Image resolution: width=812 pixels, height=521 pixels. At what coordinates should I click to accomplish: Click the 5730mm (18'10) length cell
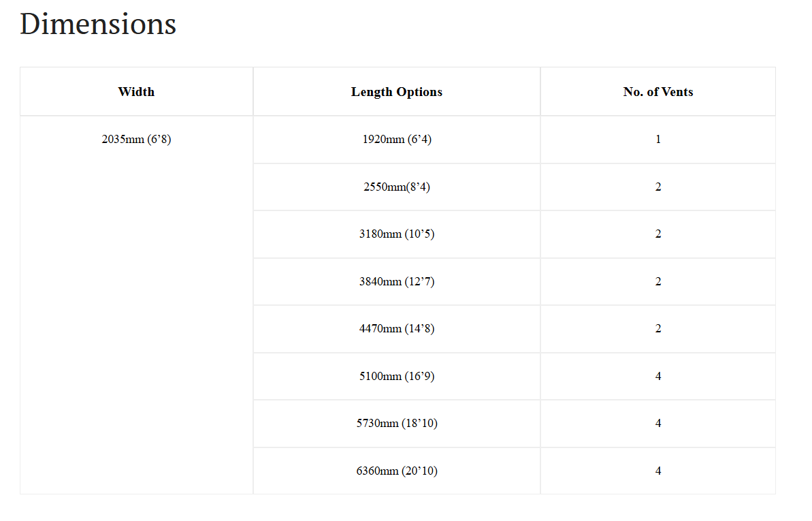[397, 424]
